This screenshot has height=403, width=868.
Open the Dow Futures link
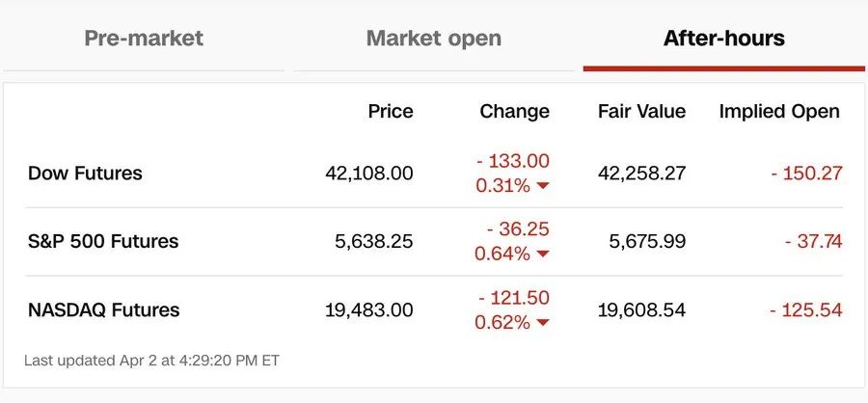[85, 174]
